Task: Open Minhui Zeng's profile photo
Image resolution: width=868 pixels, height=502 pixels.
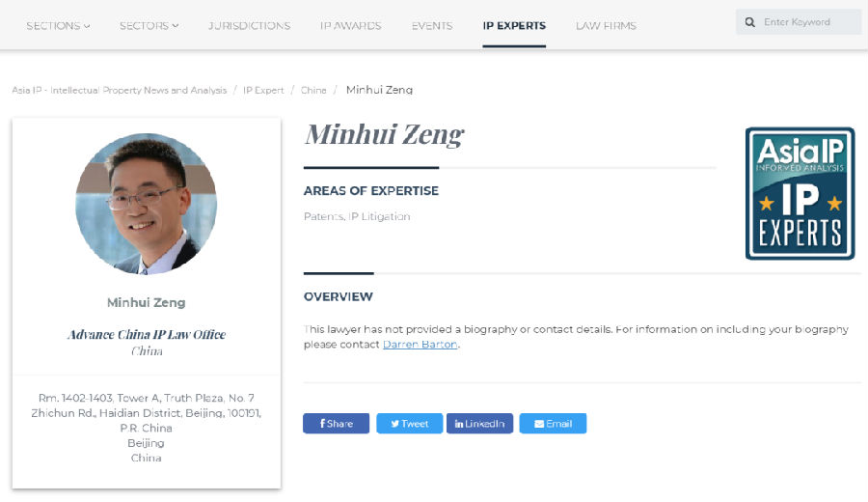Action: coord(147,204)
